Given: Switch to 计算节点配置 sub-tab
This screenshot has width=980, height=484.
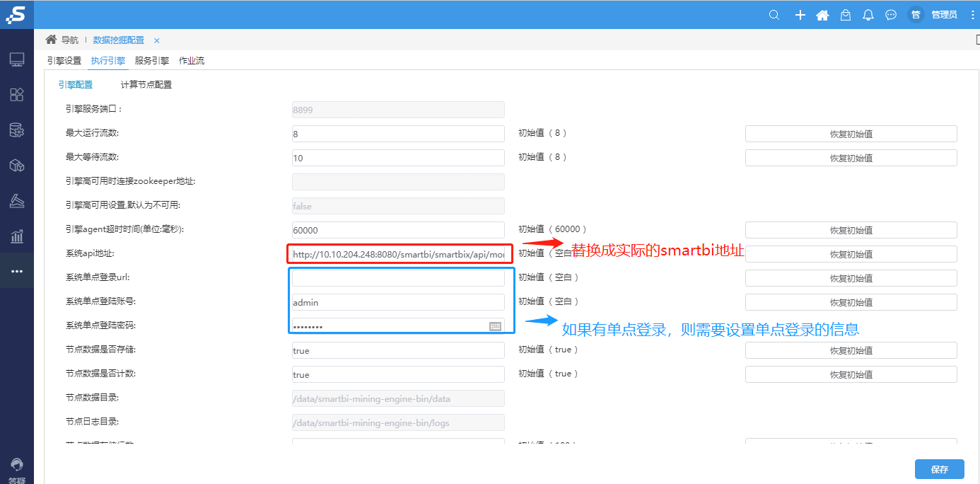Looking at the screenshot, I should (x=146, y=85).
